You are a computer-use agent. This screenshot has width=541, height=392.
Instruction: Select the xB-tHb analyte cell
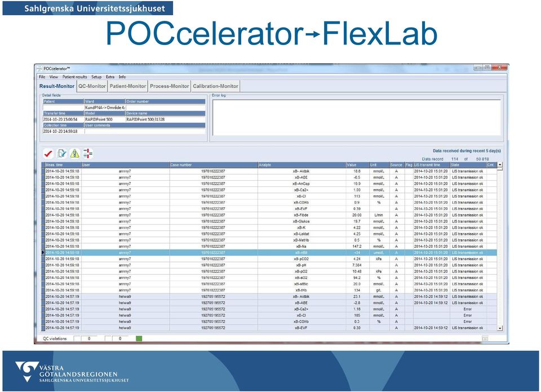pyautogui.click(x=301, y=290)
